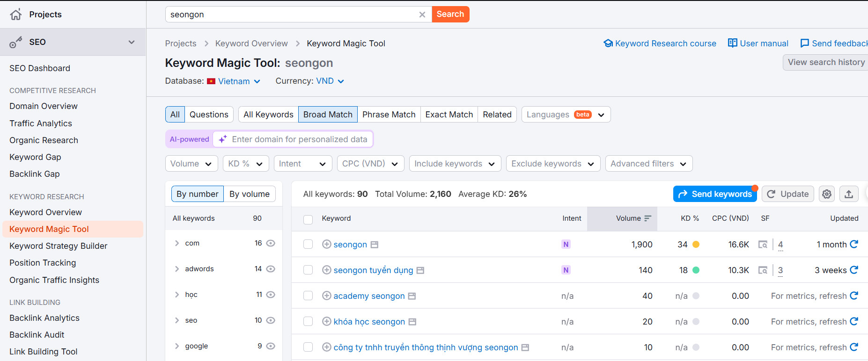This screenshot has height=361, width=868.
Task: Open Languages beta dropdown
Action: [566, 115]
